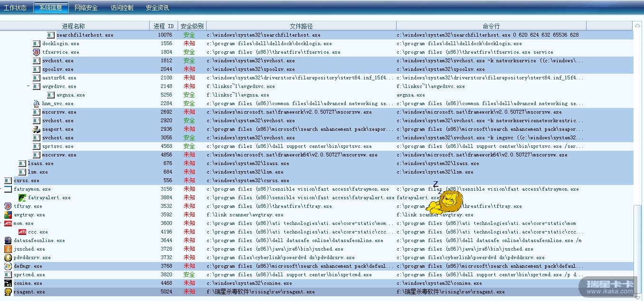Click the command line of searchfilterhost.exe
644x301 pixels.
pyautogui.click(x=488, y=35)
